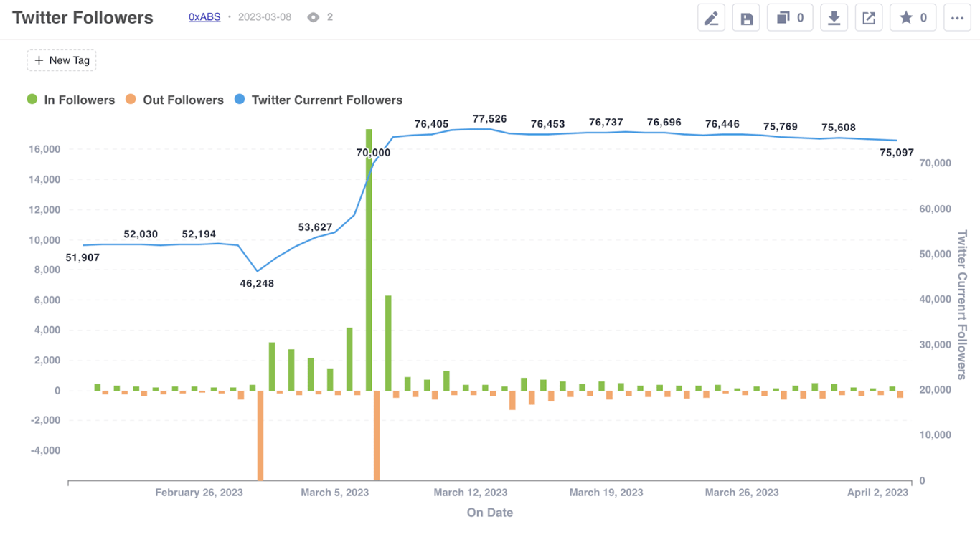Viewport: 980px width, 542px height.
Task: Click the April 2, 2023 axis label
Action: (x=877, y=493)
